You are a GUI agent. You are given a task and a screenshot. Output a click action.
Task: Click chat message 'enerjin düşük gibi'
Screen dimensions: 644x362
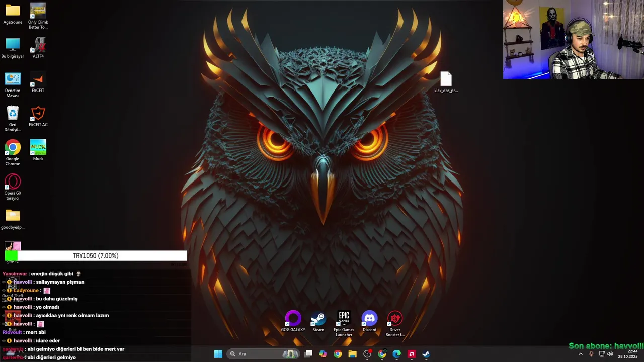52,274
